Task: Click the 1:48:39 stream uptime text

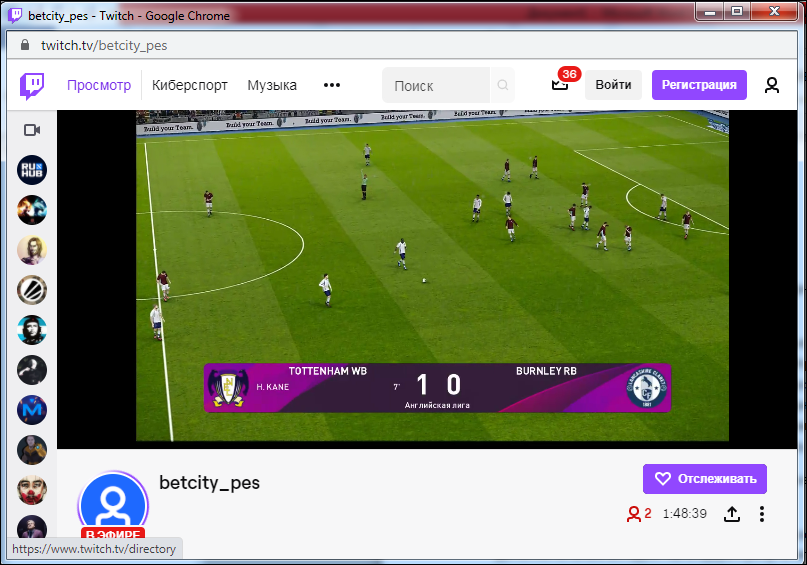Action: [685, 514]
